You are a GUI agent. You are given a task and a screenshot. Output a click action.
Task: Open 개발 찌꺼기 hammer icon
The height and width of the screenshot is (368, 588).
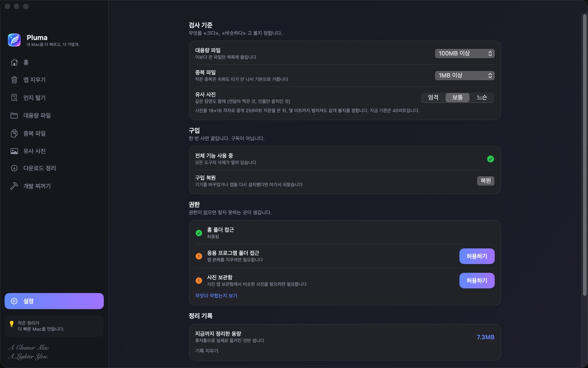[14, 186]
